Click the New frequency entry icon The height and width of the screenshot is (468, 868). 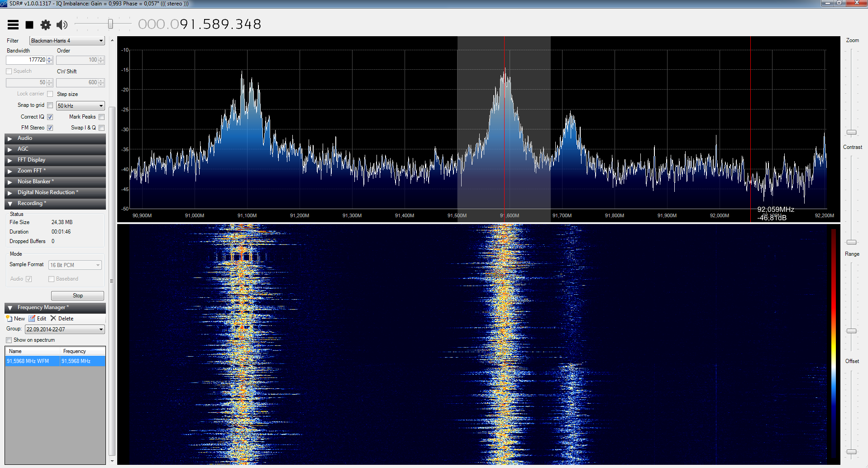click(x=10, y=319)
